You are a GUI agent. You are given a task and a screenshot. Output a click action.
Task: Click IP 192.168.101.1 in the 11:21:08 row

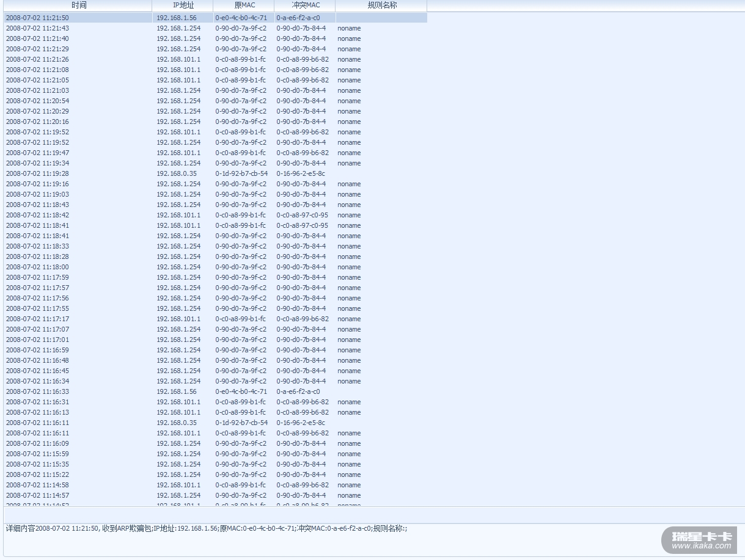pos(178,70)
